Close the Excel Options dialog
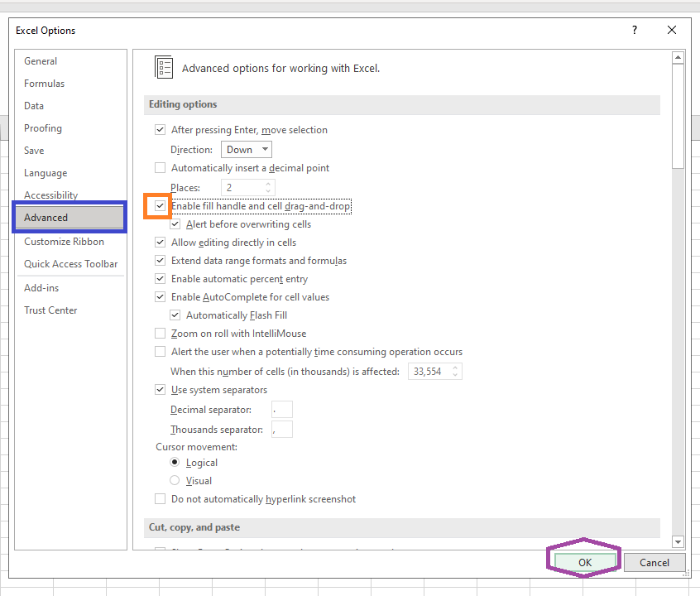 [x=671, y=30]
